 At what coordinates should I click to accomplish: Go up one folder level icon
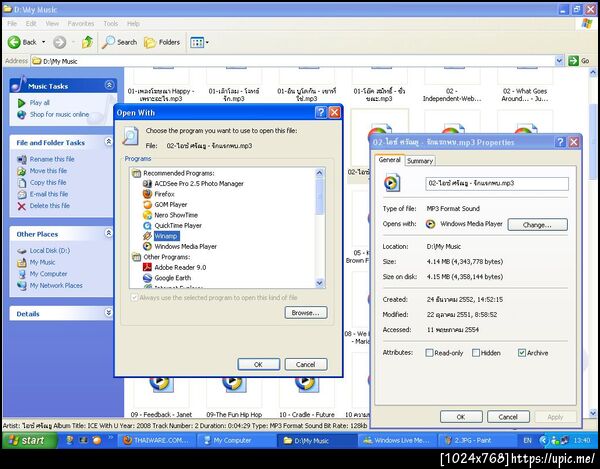click(x=87, y=42)
